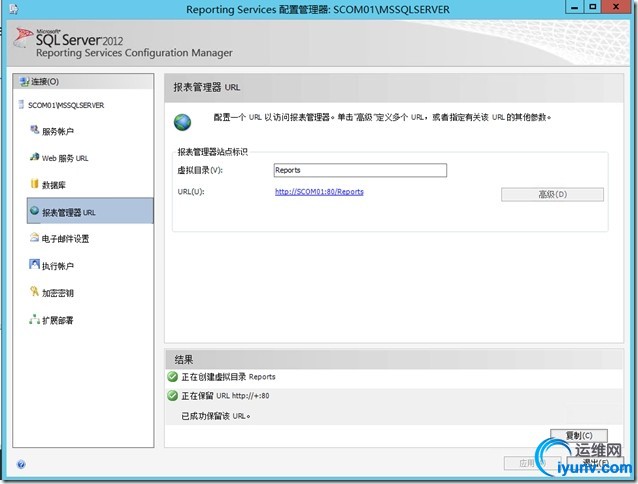638x484 pixels.
Task: Click the scale-out deployment (扩展部署) icon
Action: (35, 319)
